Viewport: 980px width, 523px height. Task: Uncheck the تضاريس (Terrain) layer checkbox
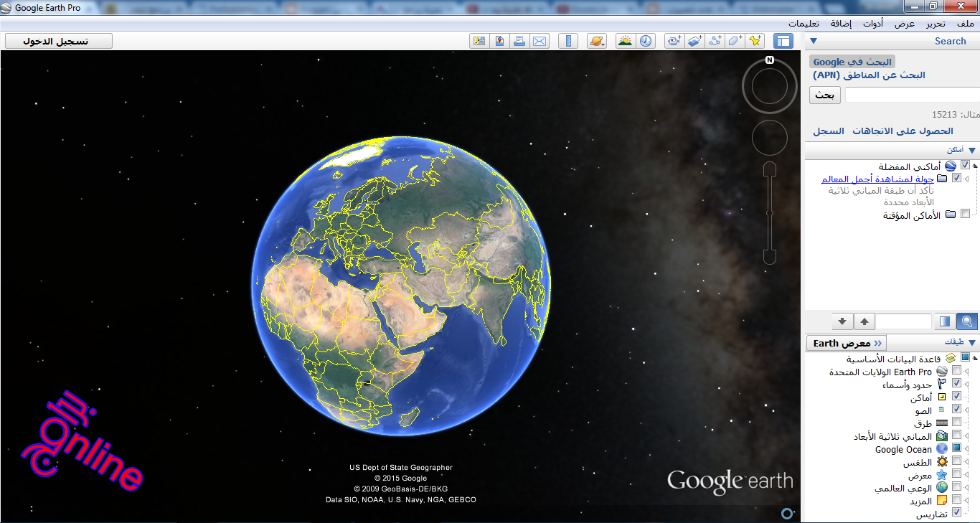[x=956, y=513]
